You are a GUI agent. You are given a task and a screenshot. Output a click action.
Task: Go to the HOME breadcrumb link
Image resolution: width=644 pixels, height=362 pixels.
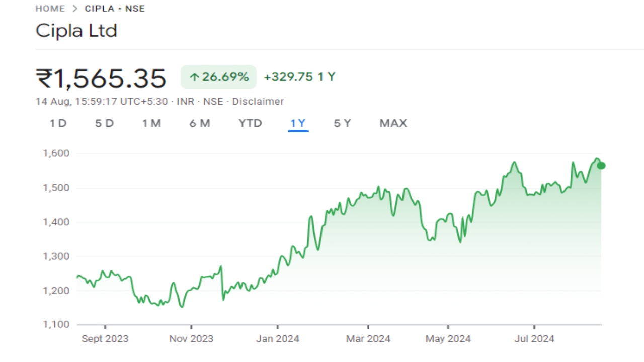tap(50, 9)
